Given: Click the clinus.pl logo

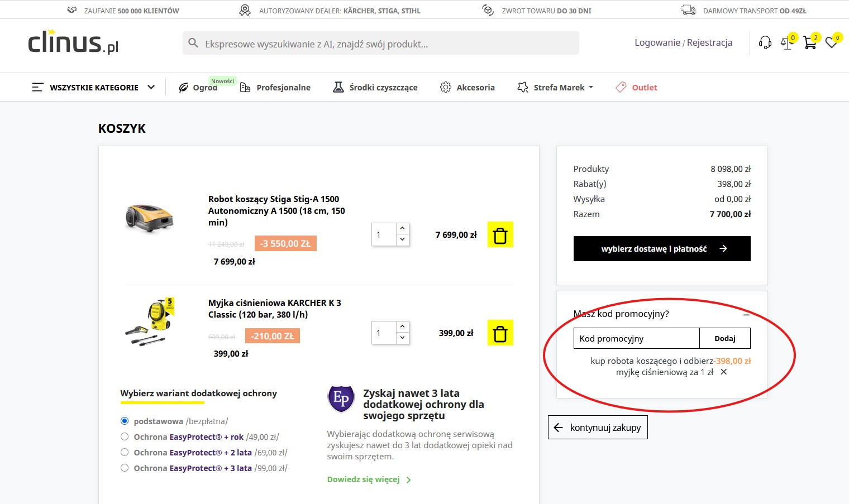Looking at the screenshot, I should pyautogui.click(x=73, y=42).
